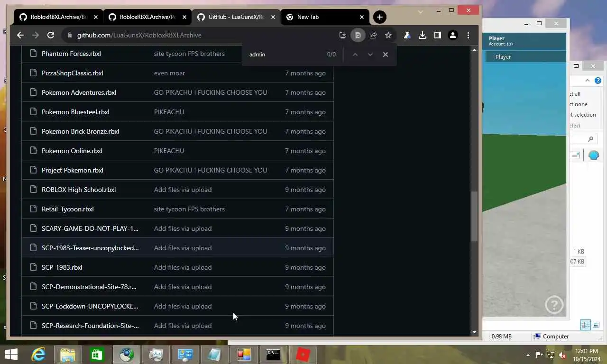Open Chrome downloads icon

coord(422,35)
